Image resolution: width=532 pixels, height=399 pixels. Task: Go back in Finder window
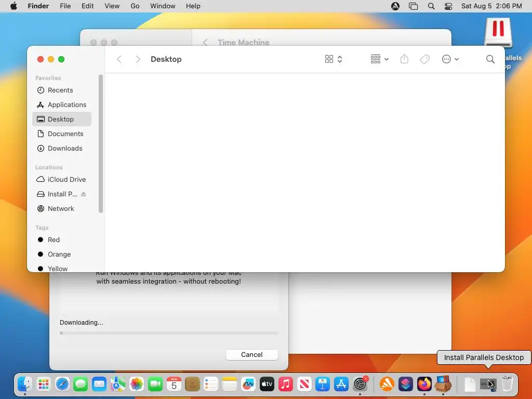(x=119, y=59)
